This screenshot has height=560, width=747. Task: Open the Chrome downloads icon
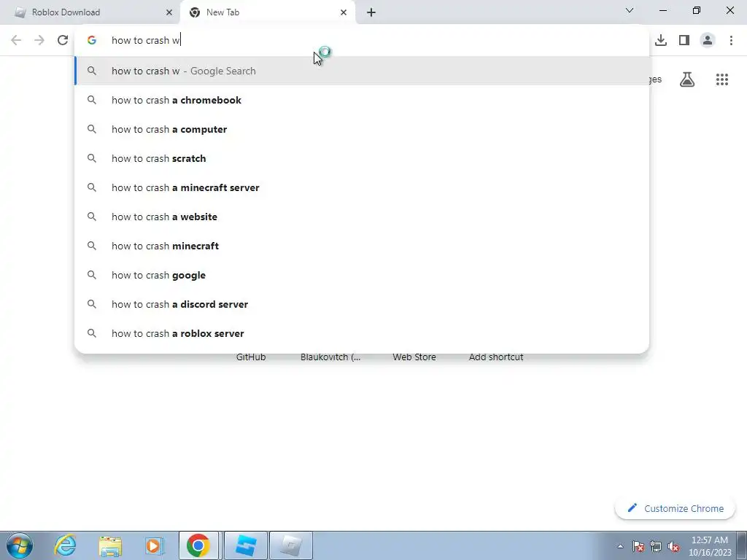pos(661,40)
